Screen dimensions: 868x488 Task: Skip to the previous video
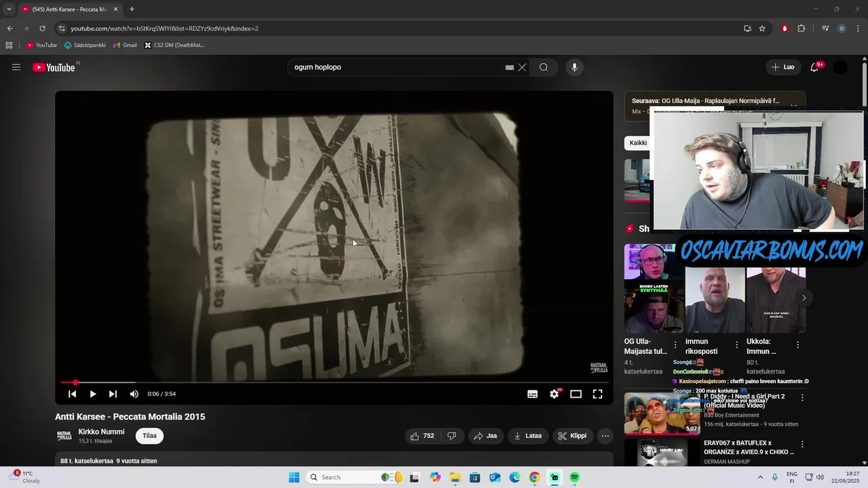(72, 394)
